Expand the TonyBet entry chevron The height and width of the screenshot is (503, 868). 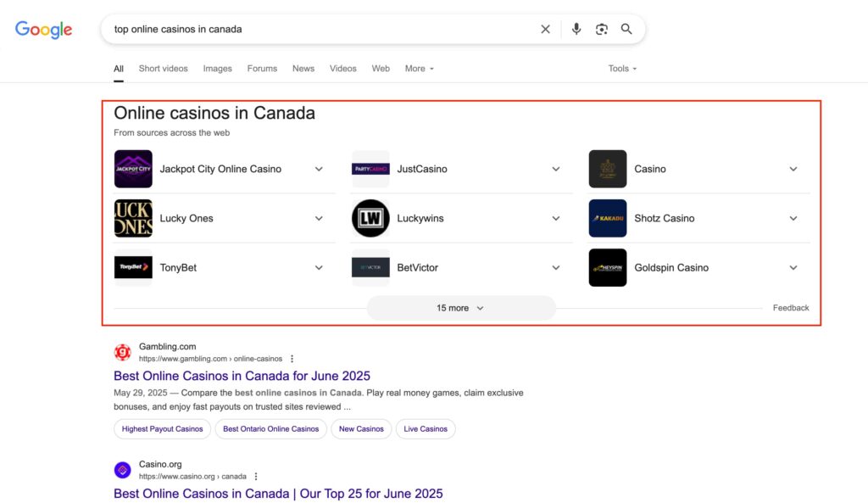(319, 267)
